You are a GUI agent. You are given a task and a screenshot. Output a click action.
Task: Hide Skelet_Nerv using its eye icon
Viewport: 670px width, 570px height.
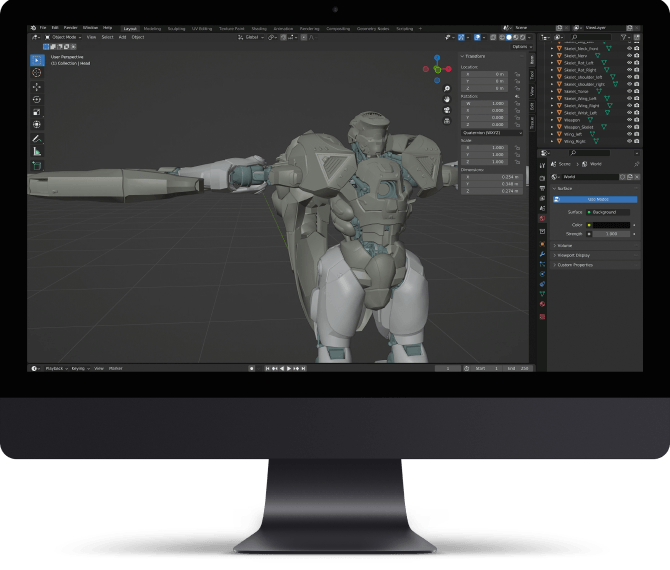(x=630, y=55)
